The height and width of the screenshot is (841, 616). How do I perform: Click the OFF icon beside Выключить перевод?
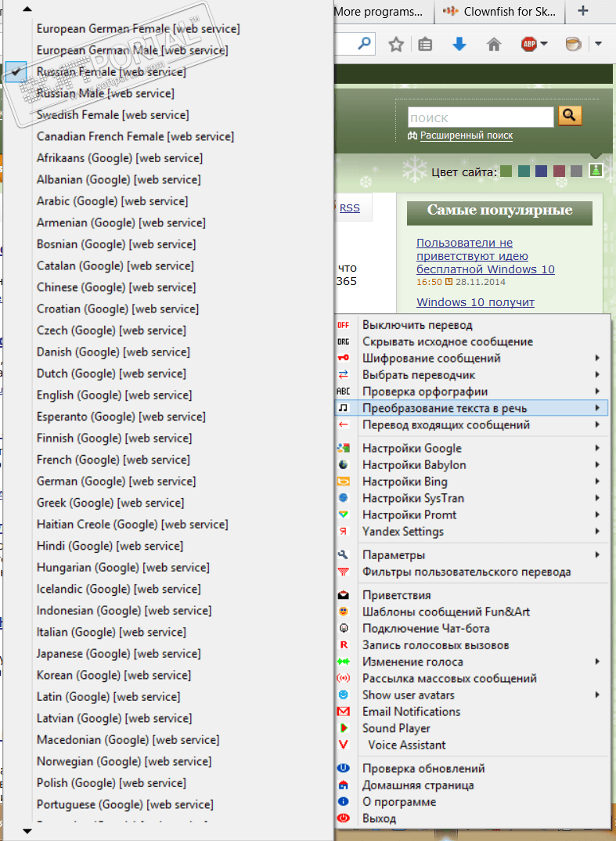pos(343,325)
